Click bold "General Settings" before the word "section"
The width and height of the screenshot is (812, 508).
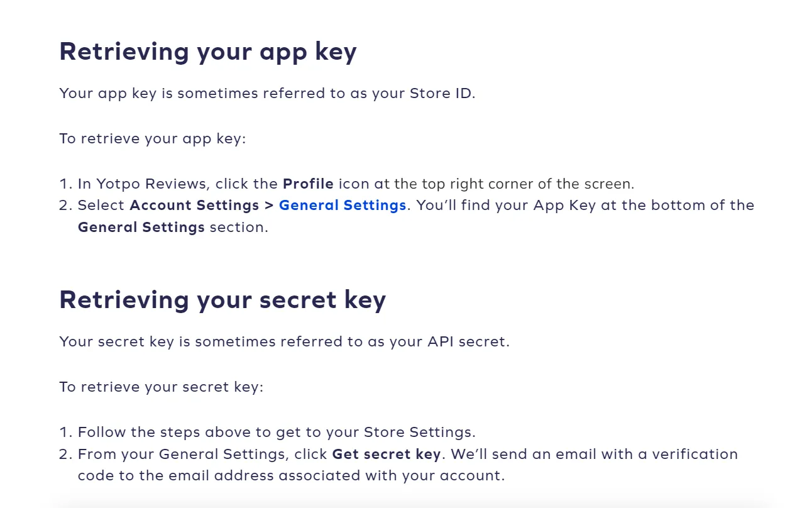click(x=141, y=228)
